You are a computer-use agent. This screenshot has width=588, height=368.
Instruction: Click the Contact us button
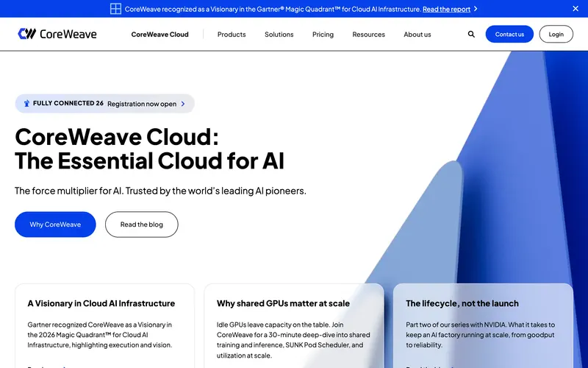pyautogui.click(x=509, y=34)
